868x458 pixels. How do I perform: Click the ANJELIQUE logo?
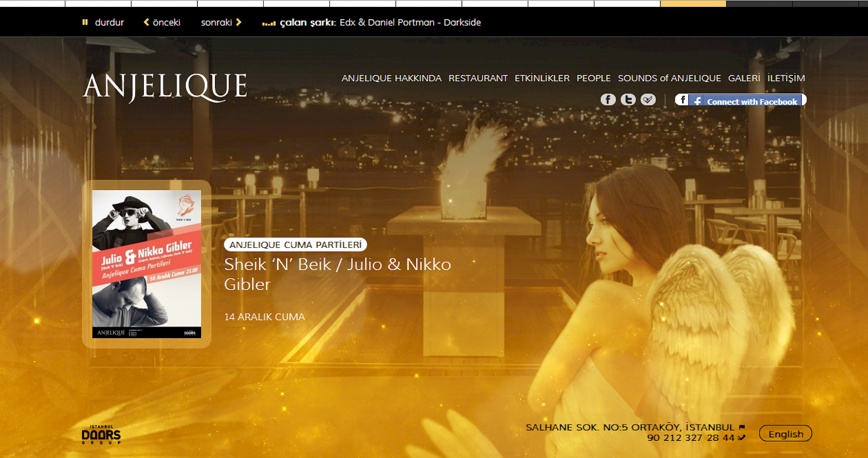pyautogui.click(x=165, y=87)
